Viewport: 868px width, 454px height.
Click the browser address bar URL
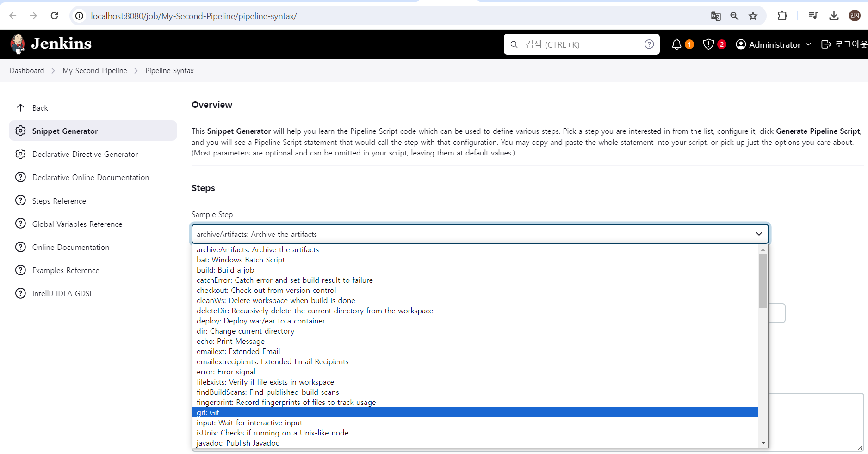pos(194,16)
